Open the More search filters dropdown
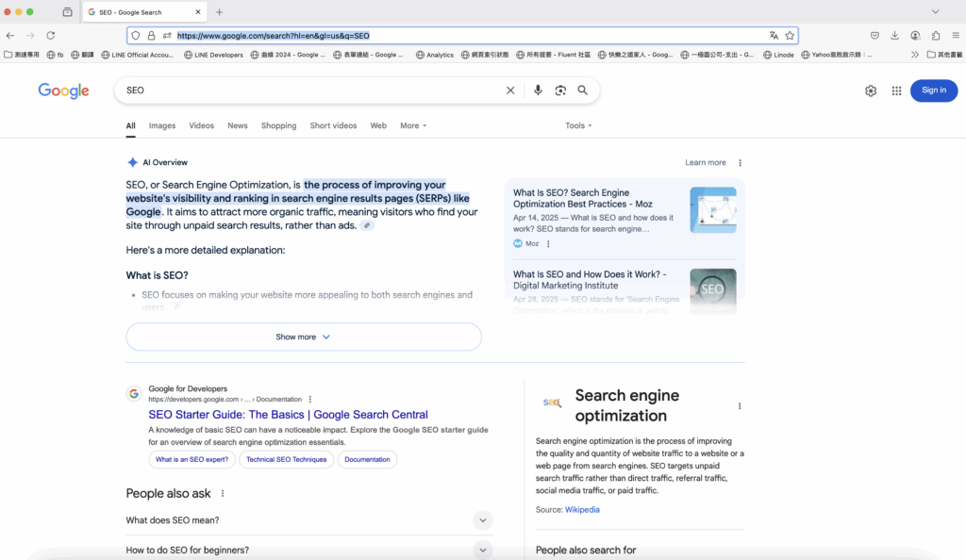This screenshot has width=966, height=560. point(413,125)
